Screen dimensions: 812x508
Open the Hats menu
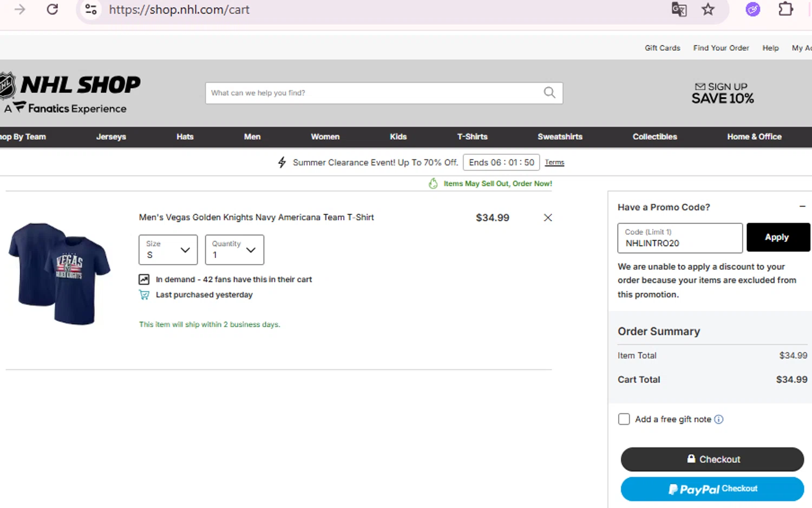[185, 137]
